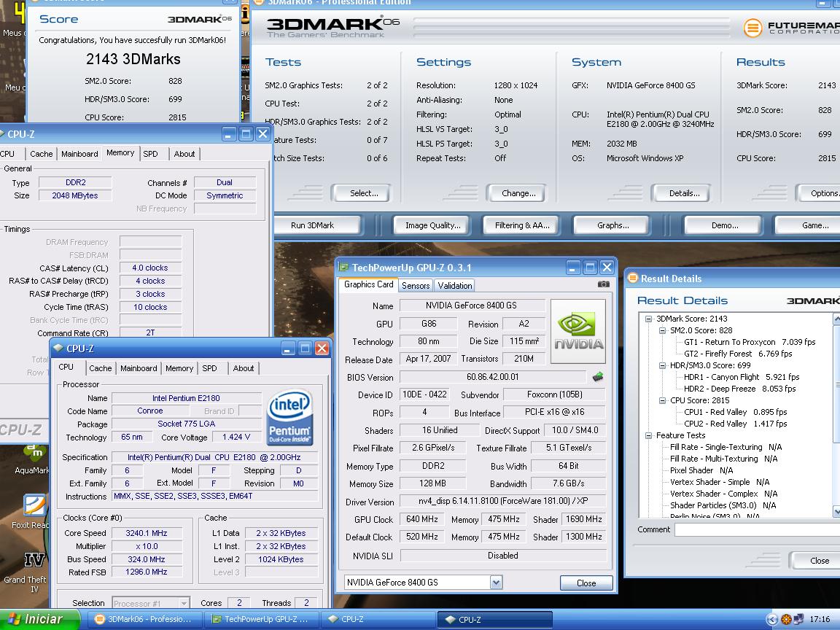Click the BIOS save chip icon in GPU-Z
840x630 pixels.
pyautogui.click(x=598, y=376)
